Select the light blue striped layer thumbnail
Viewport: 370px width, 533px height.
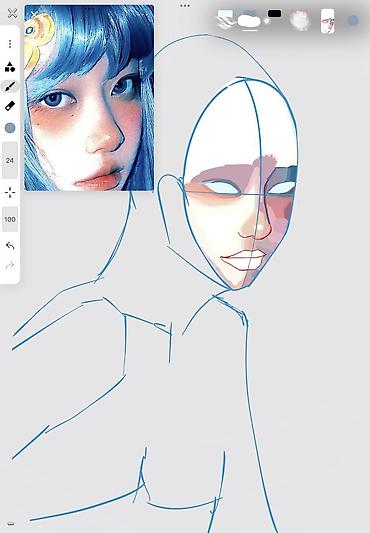point(225,19)
